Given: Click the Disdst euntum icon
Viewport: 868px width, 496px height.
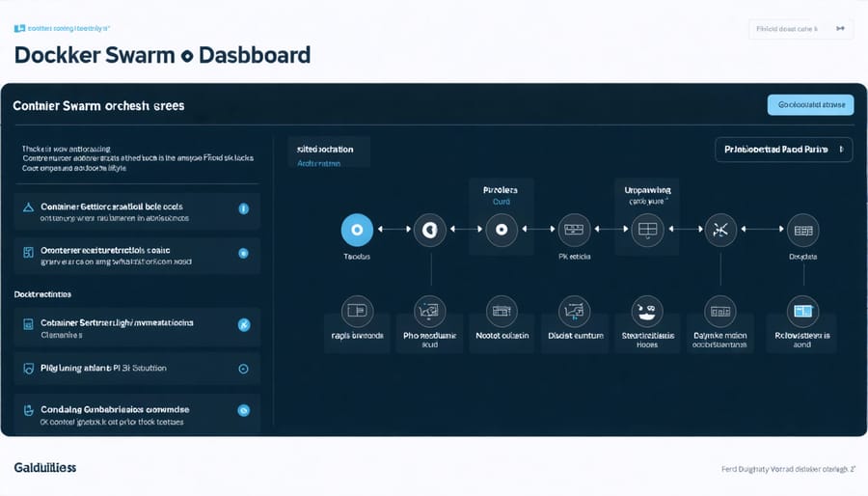Looking at the screenshot, I should (574, 311).
